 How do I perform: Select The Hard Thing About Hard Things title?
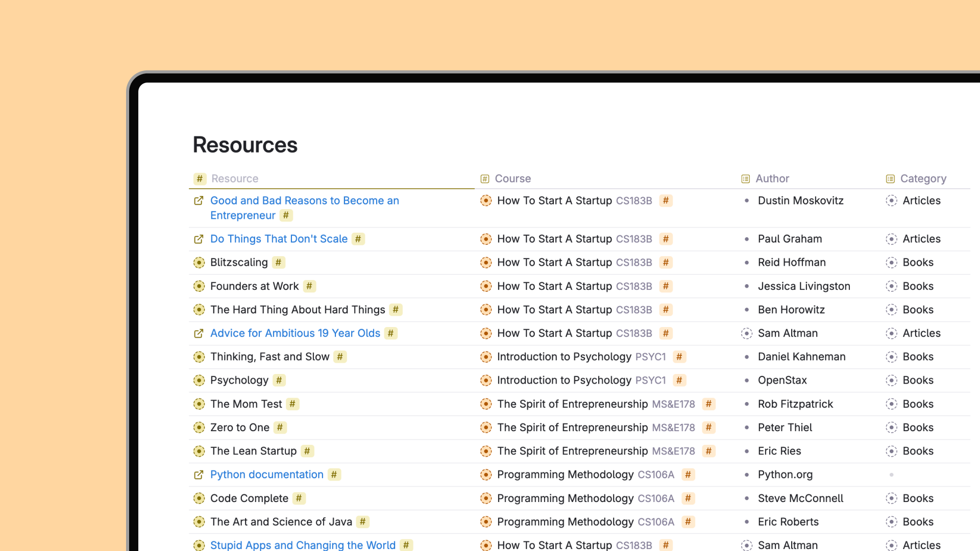point(298,310)
